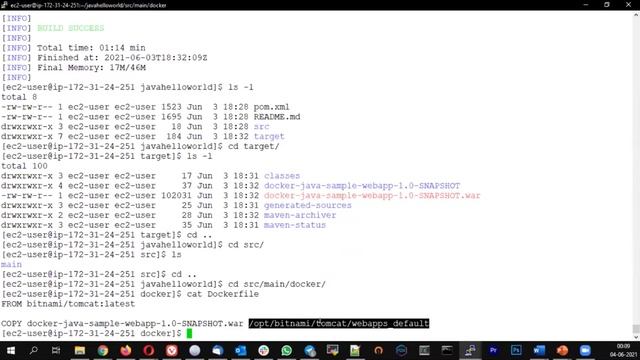The image size is (640, 360).
Task: Restore down the PuTTY window
Action: 607,5
